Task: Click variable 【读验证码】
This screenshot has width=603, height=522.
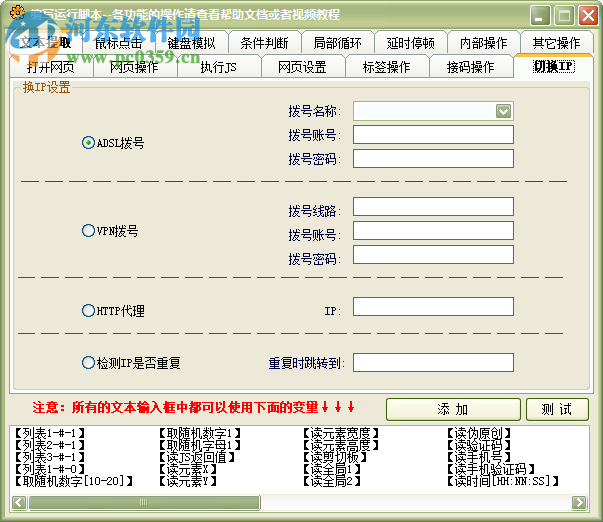Action: 478,445
